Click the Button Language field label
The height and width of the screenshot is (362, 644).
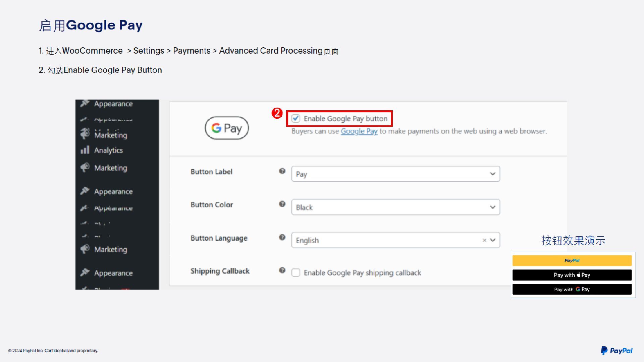coord(219,238)
